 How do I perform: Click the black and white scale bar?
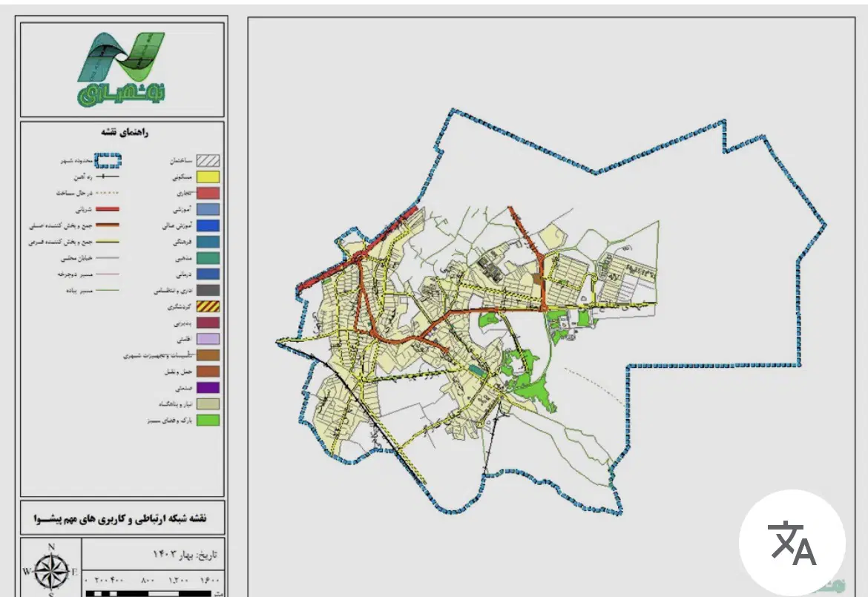[148, 594]
